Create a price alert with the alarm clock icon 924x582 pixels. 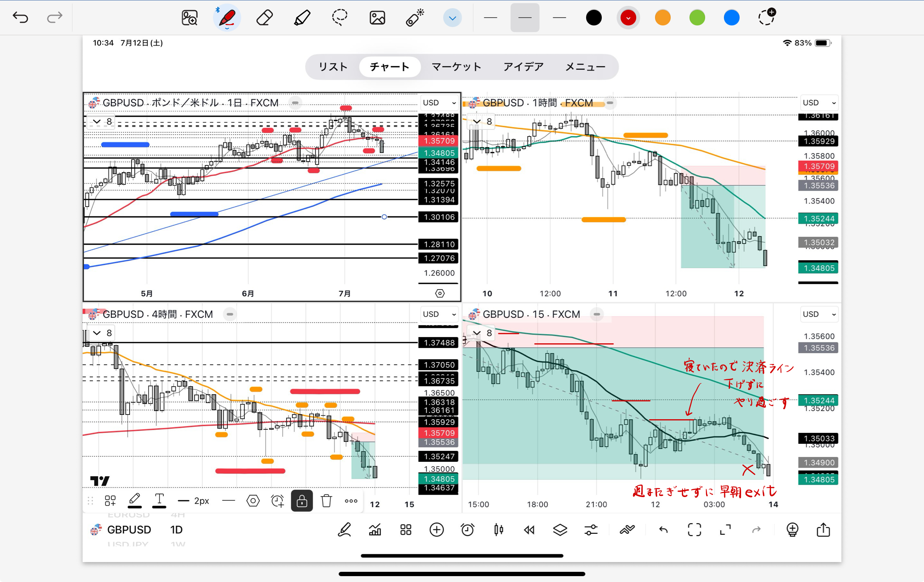pos(467,530)
